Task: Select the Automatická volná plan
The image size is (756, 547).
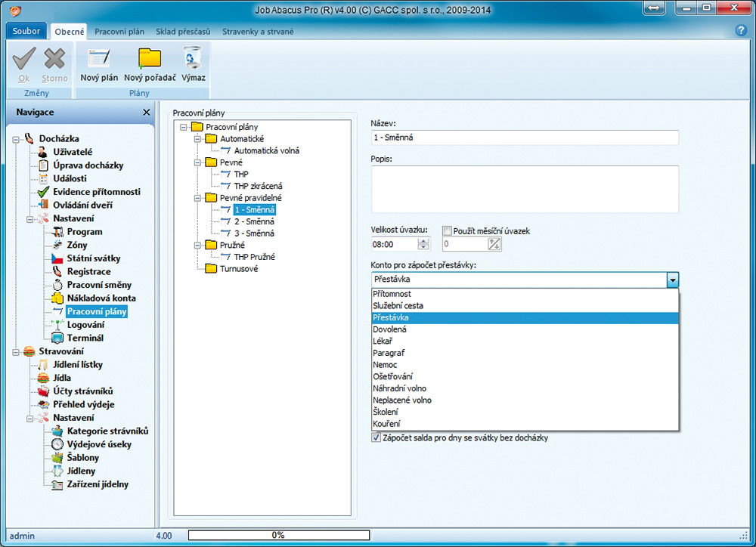Action: click(x=267, y=151)
